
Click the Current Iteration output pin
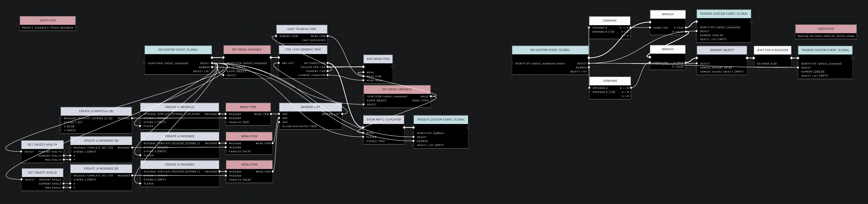328,75
